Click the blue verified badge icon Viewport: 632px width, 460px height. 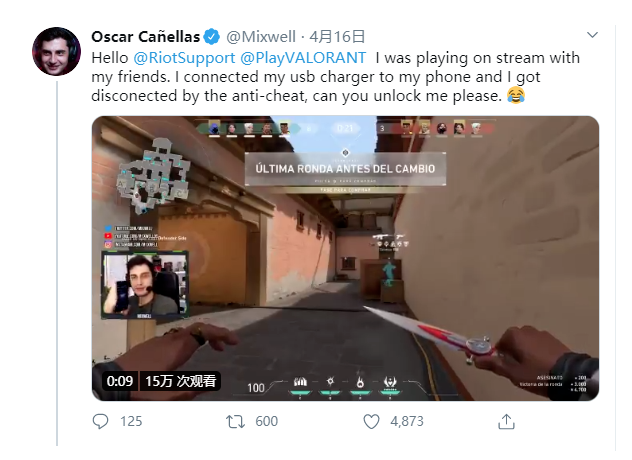[212, 37]
